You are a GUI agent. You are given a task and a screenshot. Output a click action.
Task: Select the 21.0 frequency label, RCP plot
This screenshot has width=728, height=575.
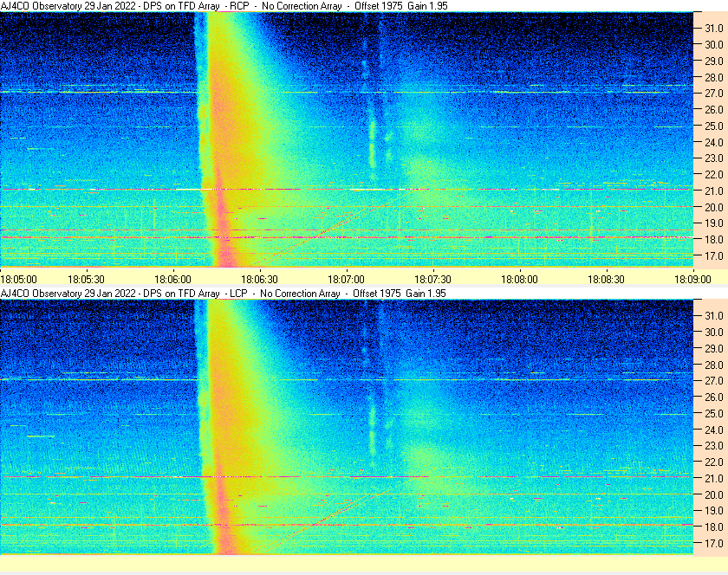714,191
